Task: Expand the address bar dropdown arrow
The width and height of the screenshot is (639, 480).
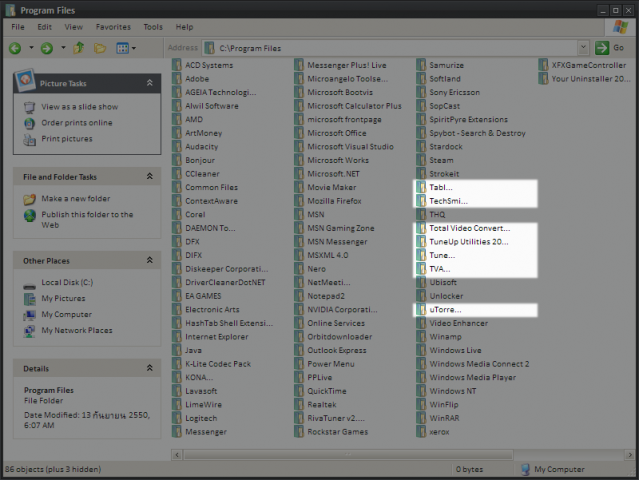Action: point(583,48)
